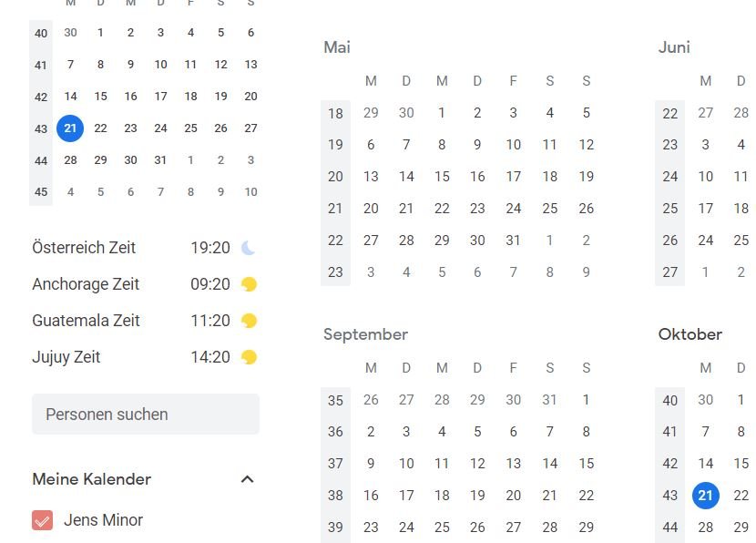Viewport: 756px width, 543px height.
Task: Select day 31 in the Mai calendar
Action: tap(514, 241)
